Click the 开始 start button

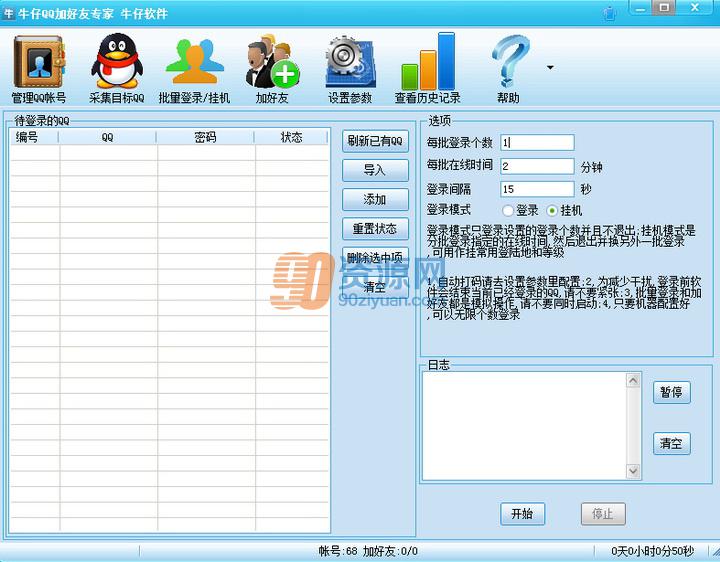click(523, 514)
